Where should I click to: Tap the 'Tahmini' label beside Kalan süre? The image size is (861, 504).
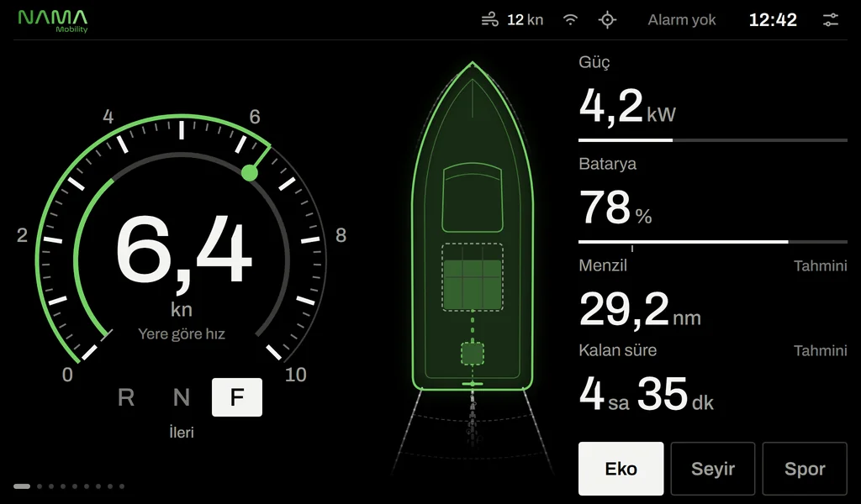tap(821, 351)
